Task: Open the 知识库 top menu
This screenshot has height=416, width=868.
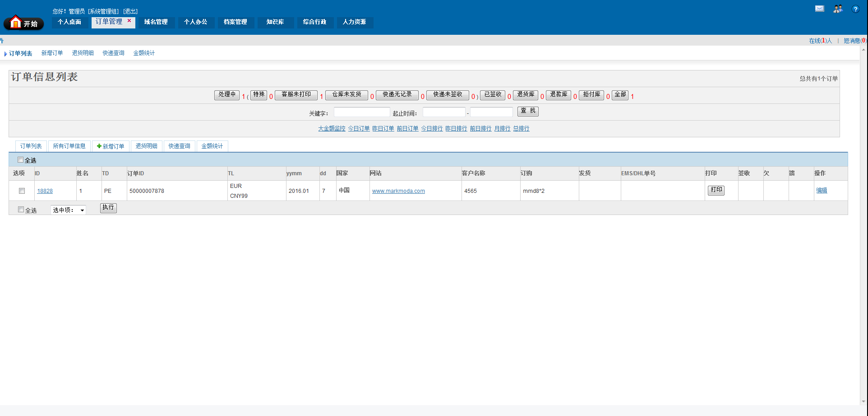Action: (x=275, y=22)
